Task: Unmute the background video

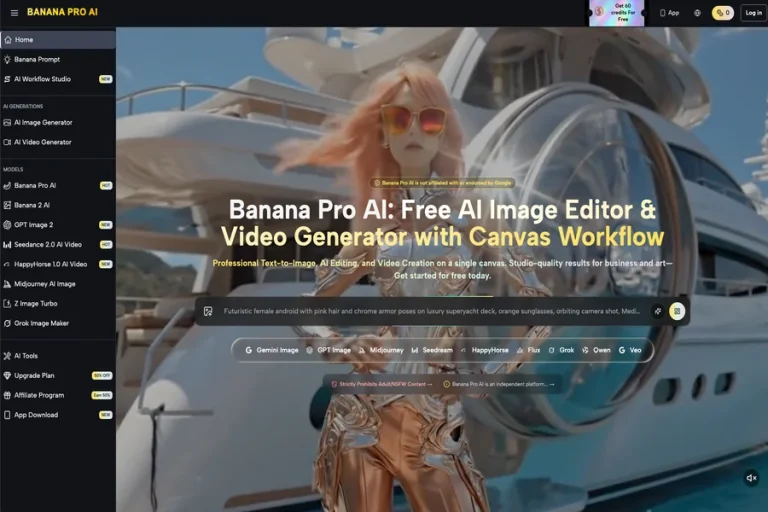Action: coord(751,478)
